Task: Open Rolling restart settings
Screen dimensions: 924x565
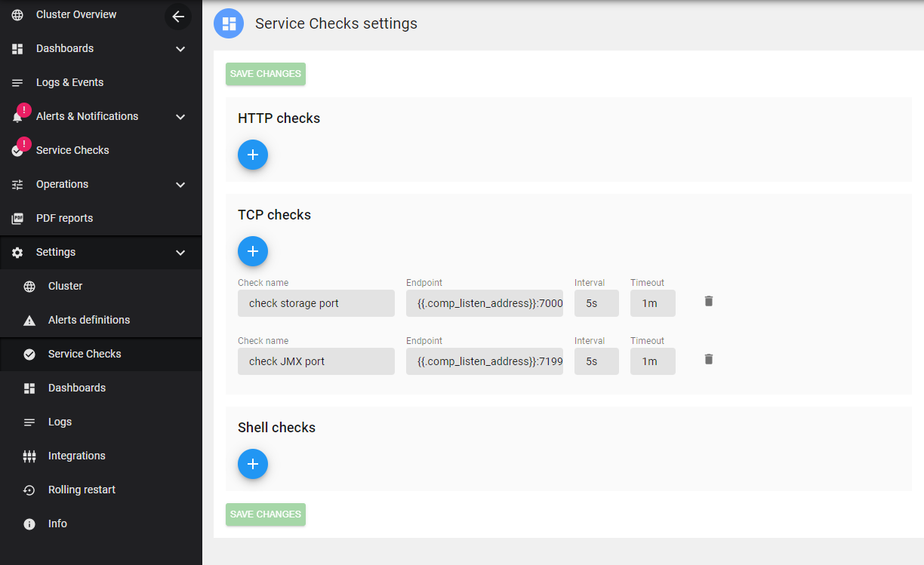Action: 82,490
